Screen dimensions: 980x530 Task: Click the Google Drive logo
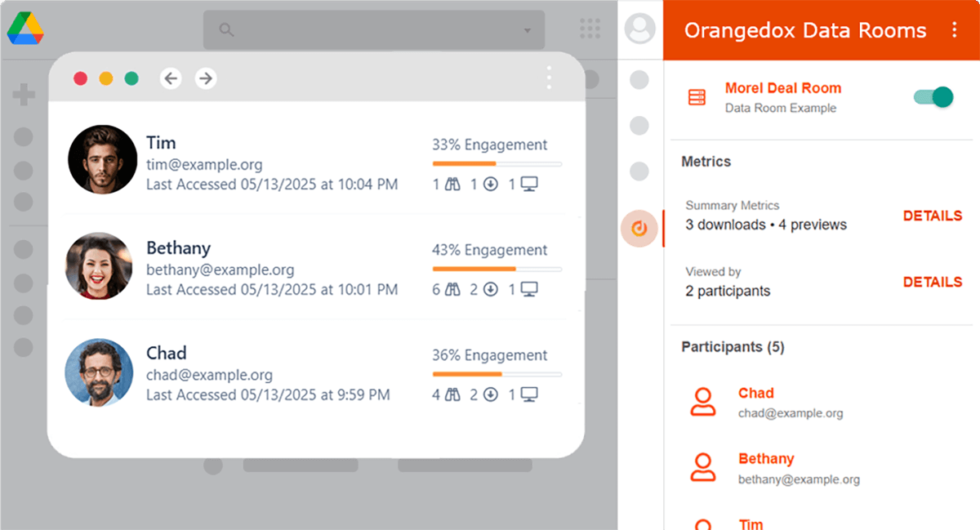(x=25, y=29)
